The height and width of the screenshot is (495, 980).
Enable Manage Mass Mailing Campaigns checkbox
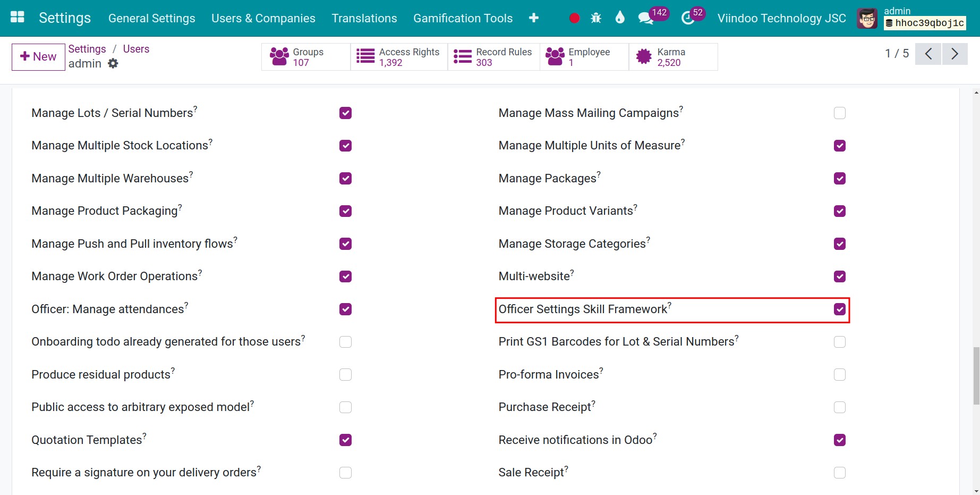(840, 113)
